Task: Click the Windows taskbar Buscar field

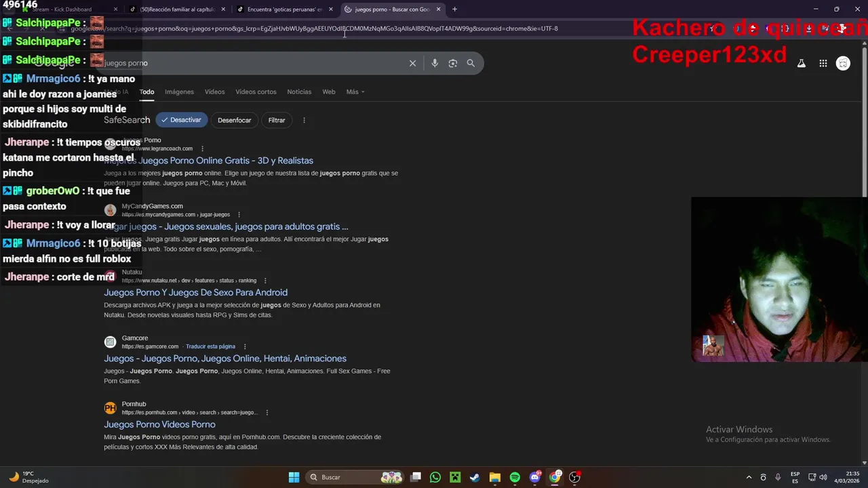Action: coord(353,477)
